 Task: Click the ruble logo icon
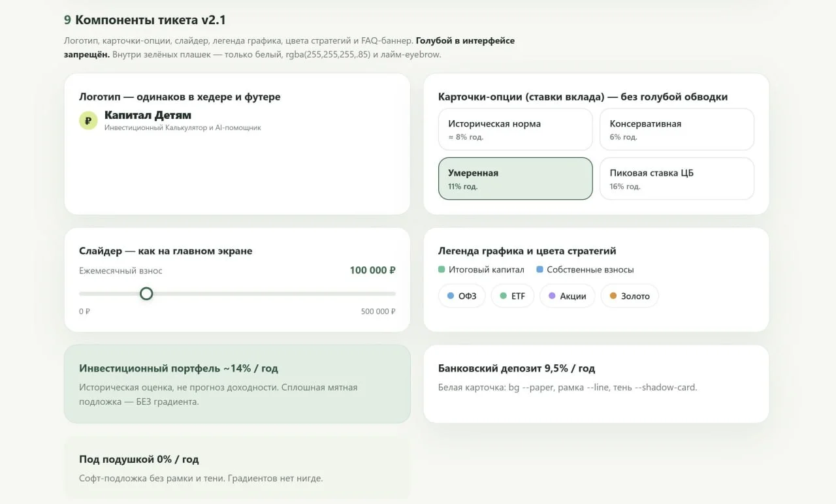88,121
